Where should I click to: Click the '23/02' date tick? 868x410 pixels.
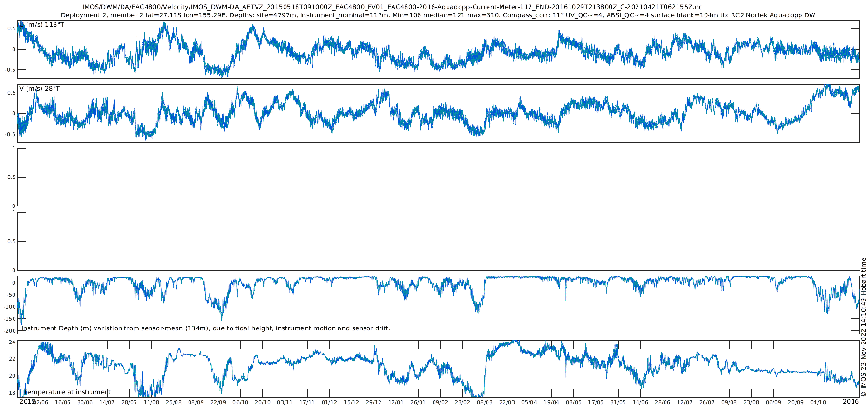pos(462,402)
